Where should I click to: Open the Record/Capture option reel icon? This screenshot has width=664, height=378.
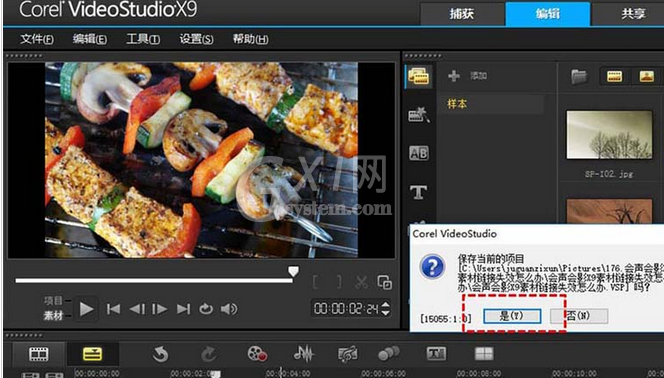coord(257,354)
